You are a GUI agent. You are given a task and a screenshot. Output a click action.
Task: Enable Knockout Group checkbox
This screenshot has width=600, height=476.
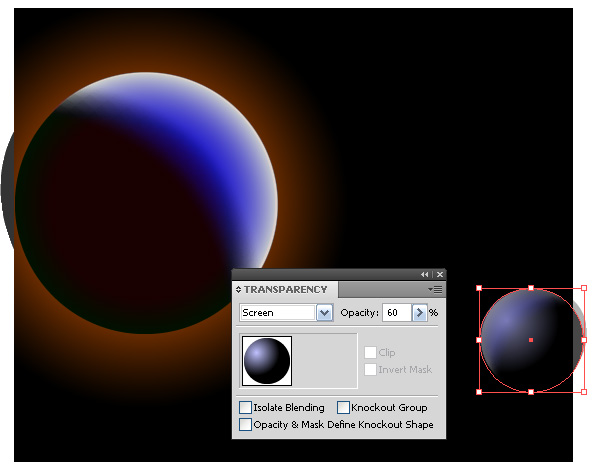[x=343, y=408]
